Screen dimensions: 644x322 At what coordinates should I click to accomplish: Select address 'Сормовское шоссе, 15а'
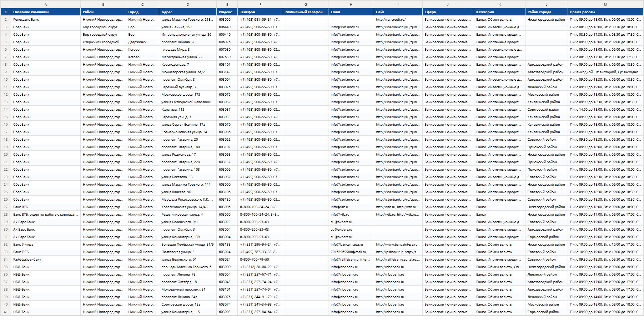pos(188,305)
